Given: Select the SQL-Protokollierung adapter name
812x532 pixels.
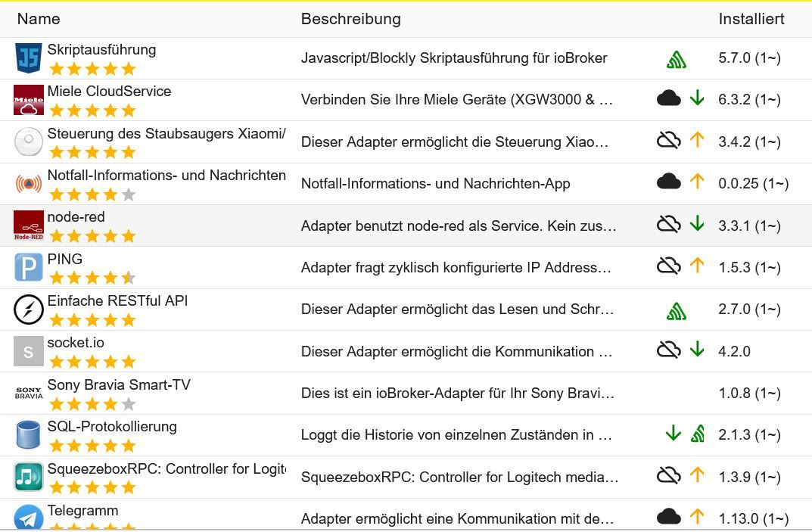Looking at the screenshot, I should tap(112, 427).
